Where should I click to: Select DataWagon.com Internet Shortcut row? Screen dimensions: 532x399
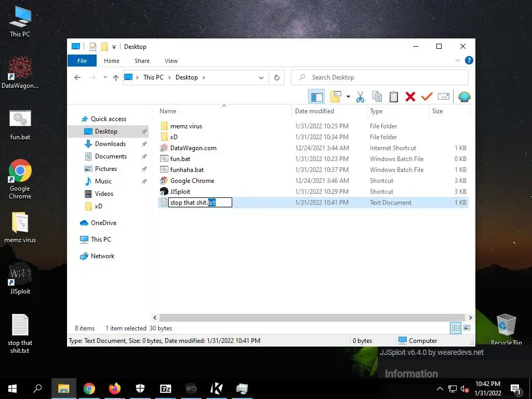point(313,148)
